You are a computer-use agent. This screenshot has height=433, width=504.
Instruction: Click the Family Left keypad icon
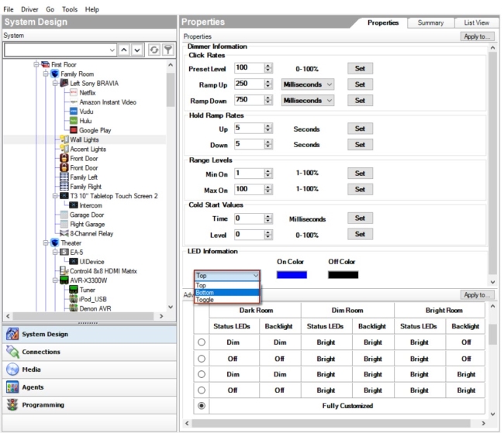click(64, 177)
